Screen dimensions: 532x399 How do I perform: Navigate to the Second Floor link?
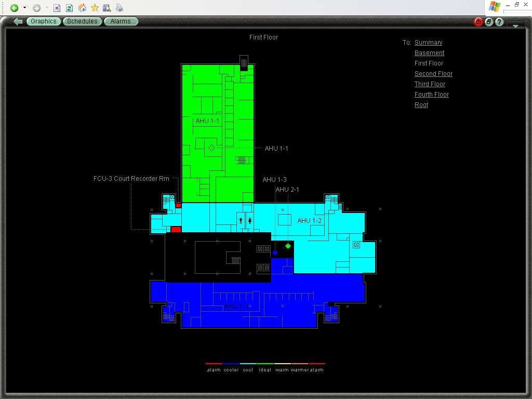[x=433, y=74]
